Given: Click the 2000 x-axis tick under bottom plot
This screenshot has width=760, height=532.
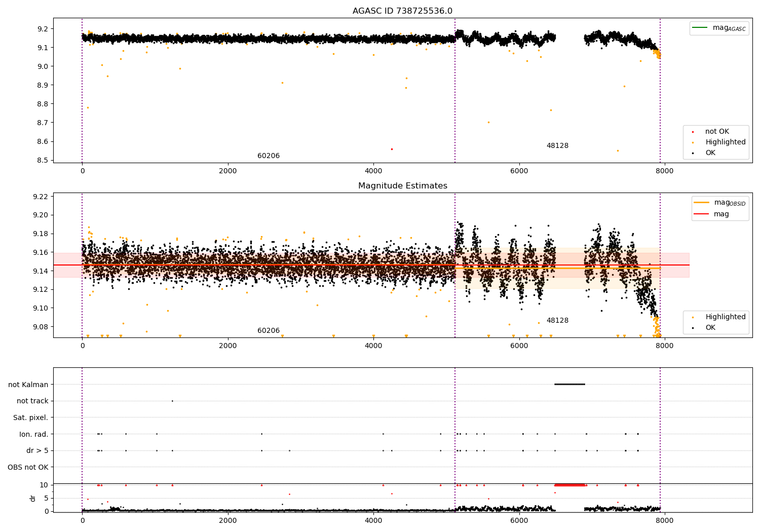Looking at the screenshot, I should click(228, 520).
